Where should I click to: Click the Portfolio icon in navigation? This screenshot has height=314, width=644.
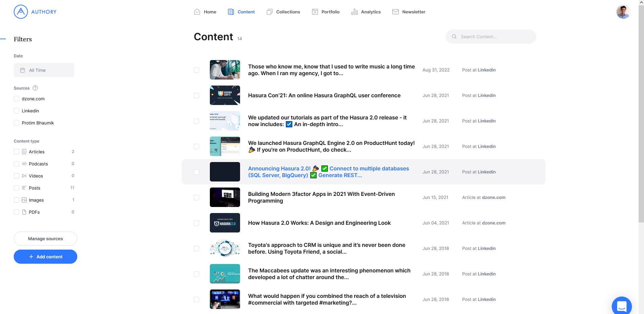(x=315, y=12)
